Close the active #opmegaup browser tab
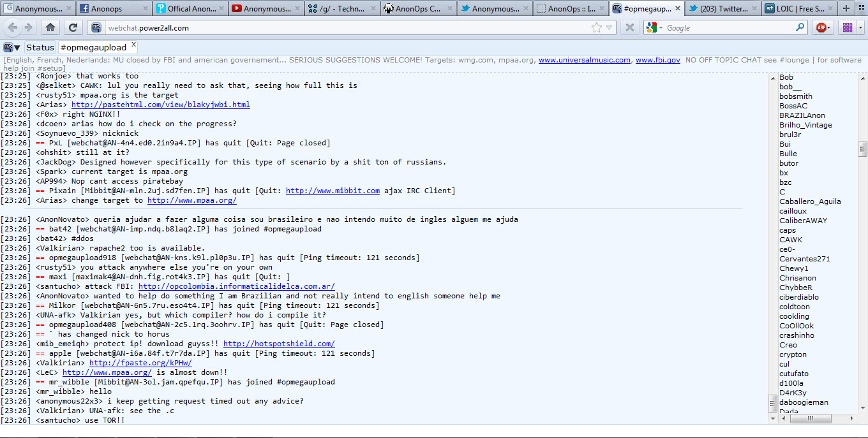 pos(677,9)
